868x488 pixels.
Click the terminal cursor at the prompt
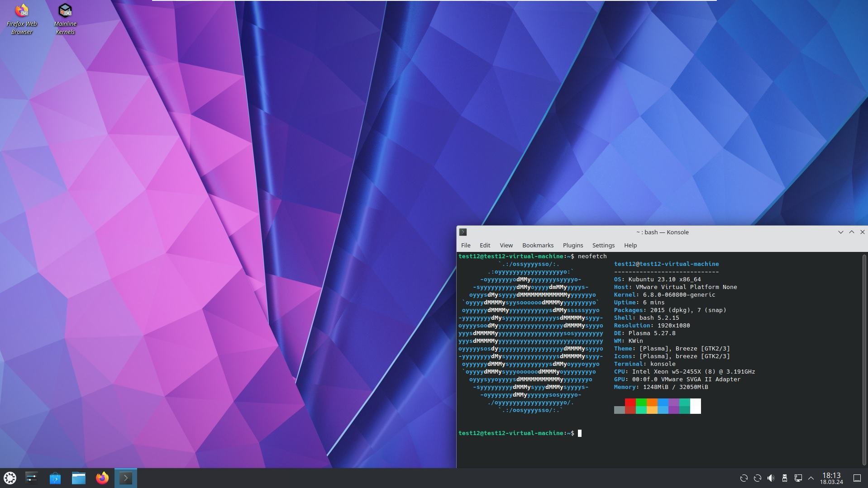coord(580,433)
